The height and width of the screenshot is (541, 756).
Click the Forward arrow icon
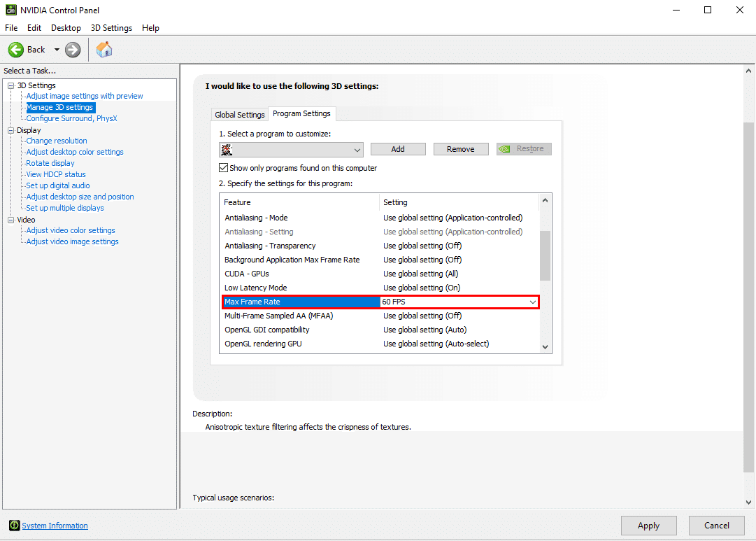click(x=73, y=50)
